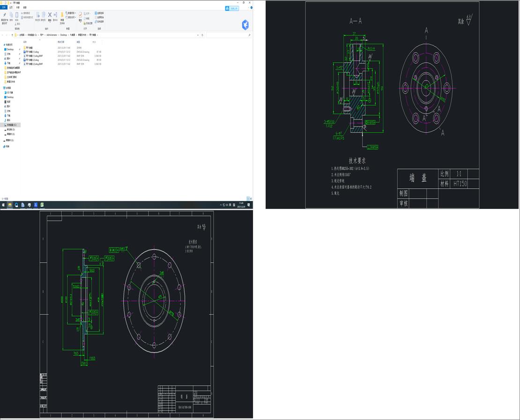Sort by the Type (类型) column header

78,42
